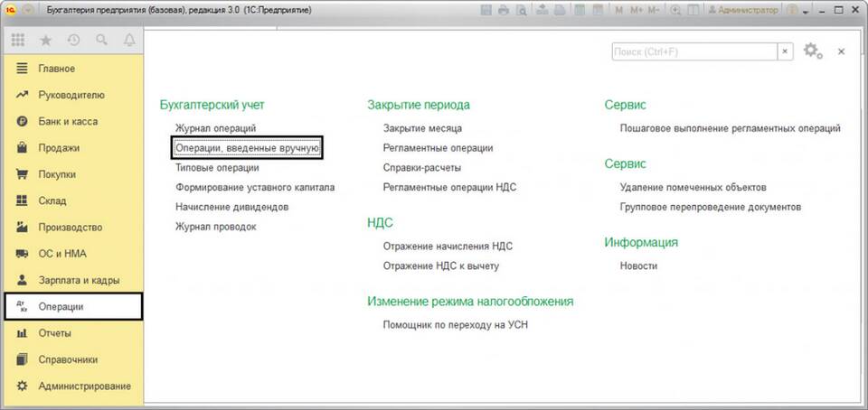
Task: Open main menu dropdown arrow near logo
Action: pyautogui.click(x=28, y=10)
